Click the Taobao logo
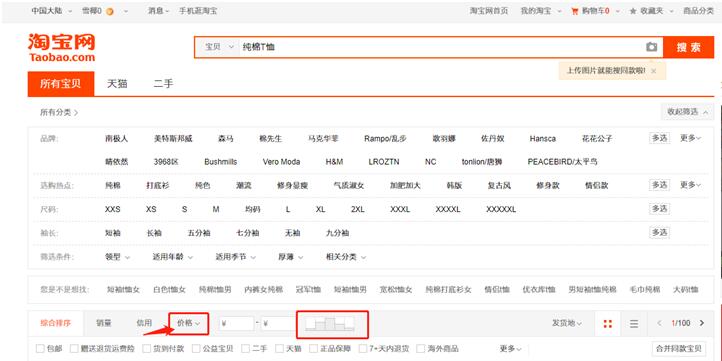This screenshot has height=361, width=722. [x=61, y=47]
